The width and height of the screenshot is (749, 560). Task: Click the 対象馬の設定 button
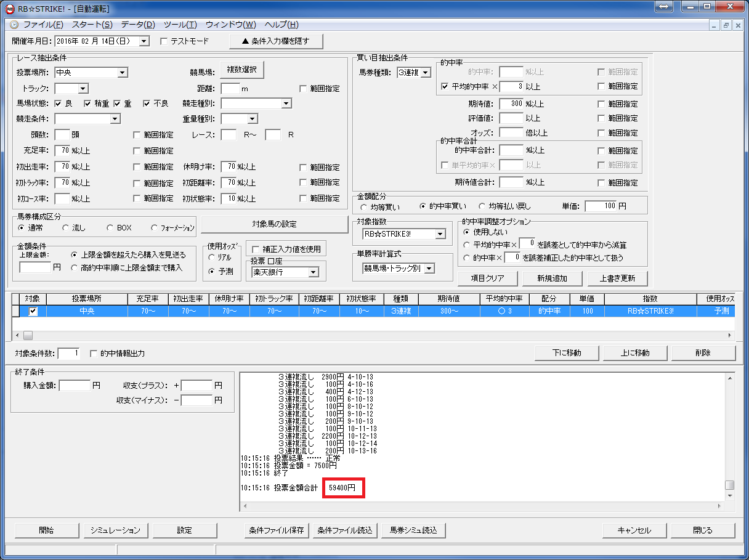click(274, 224)
